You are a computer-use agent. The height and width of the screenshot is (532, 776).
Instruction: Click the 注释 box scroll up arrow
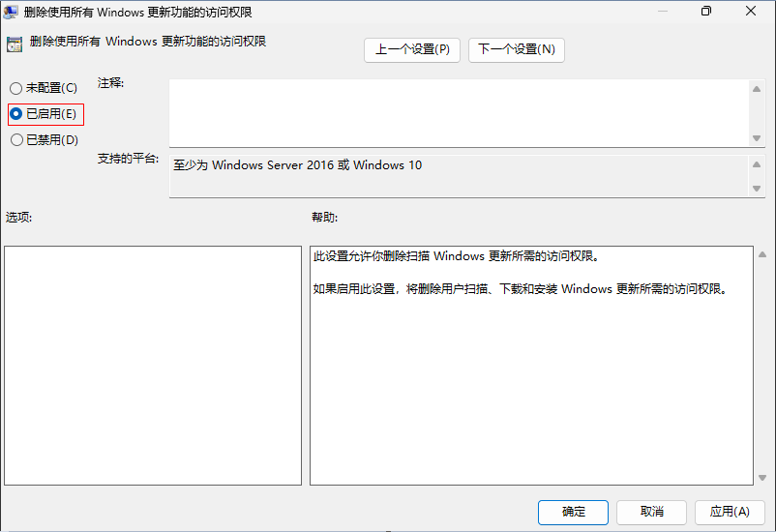[x=757, y=89]
